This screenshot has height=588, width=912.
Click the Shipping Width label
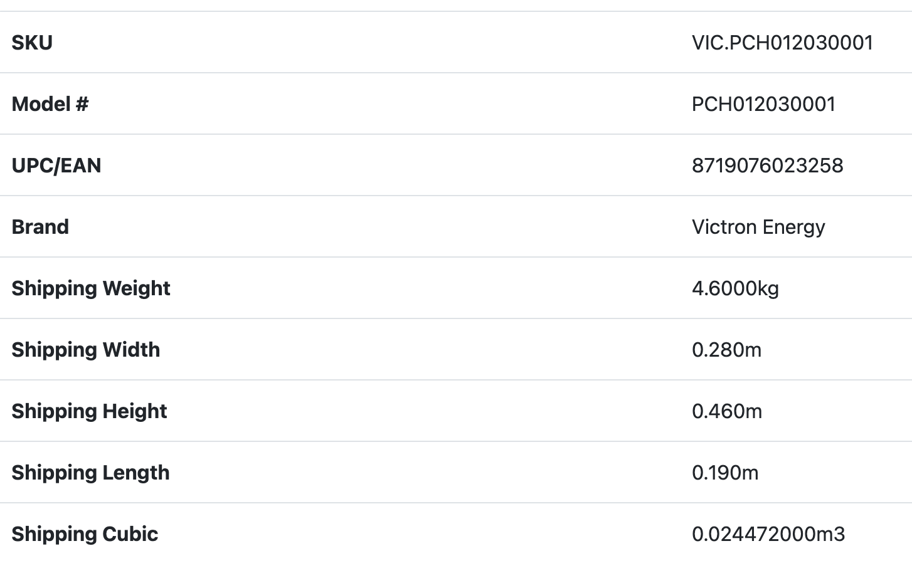86,350
